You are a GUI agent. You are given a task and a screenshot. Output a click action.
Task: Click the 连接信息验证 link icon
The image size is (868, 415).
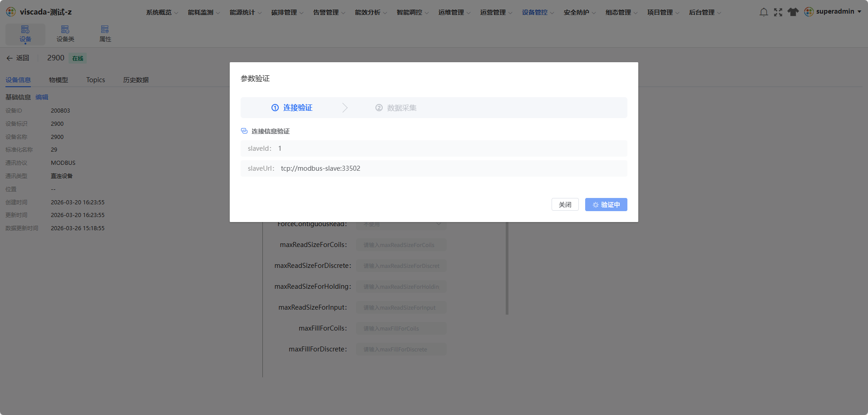coord(244,131)
